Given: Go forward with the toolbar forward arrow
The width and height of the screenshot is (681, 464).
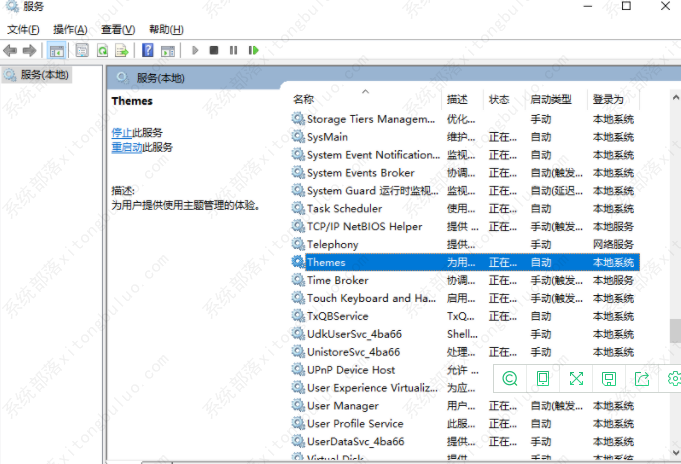Looking at the screenshot, I should [x=29, y=51].
